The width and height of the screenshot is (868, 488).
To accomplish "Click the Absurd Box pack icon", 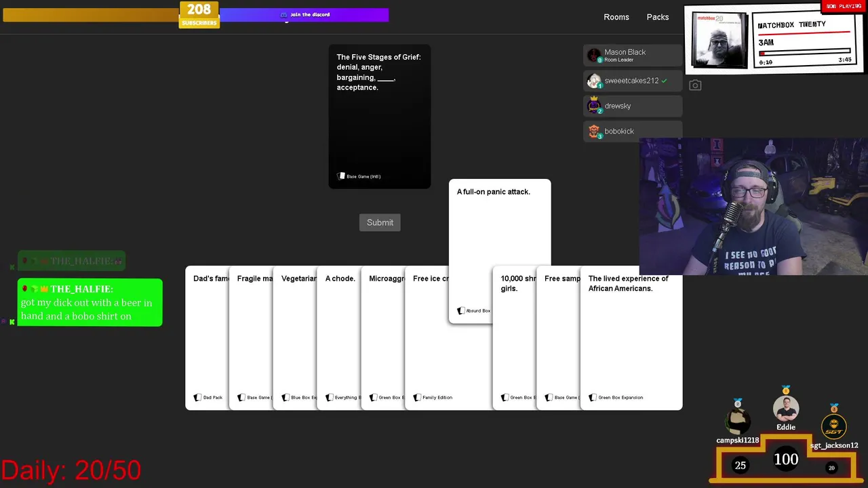I will click(x=461, y=310).
